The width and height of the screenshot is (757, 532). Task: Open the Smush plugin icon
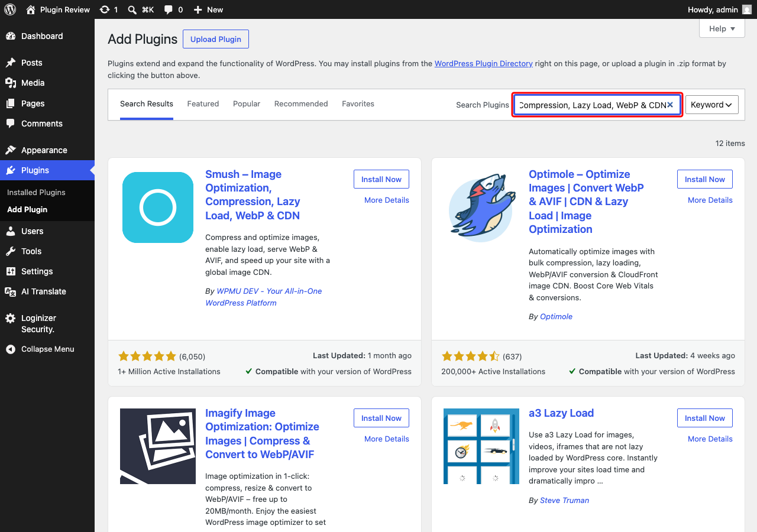[158, 207]
